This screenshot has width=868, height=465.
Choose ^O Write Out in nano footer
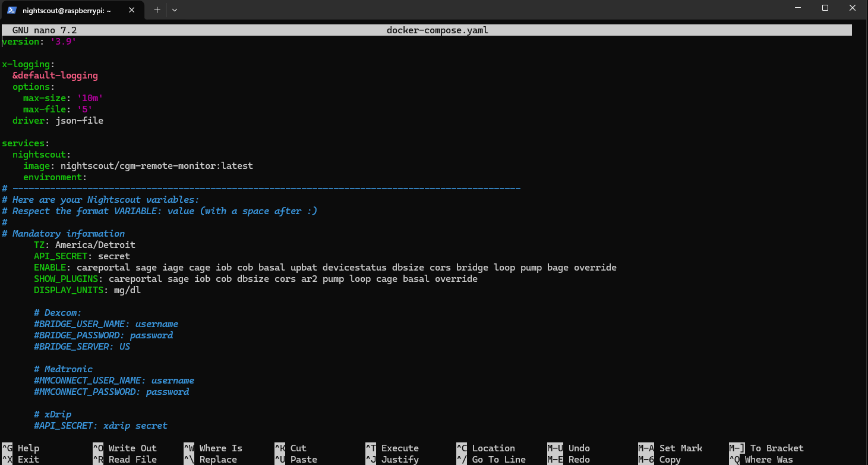click(x=125, y=448)
